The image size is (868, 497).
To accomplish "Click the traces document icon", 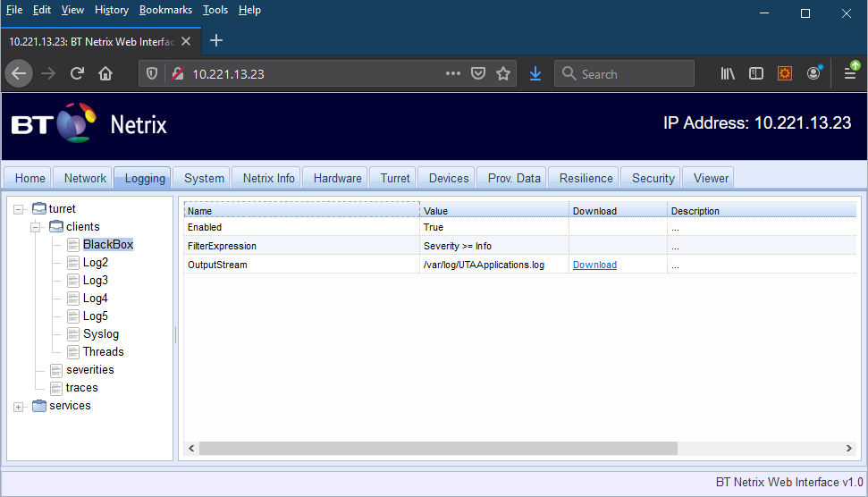I will (x=56, y=388).
